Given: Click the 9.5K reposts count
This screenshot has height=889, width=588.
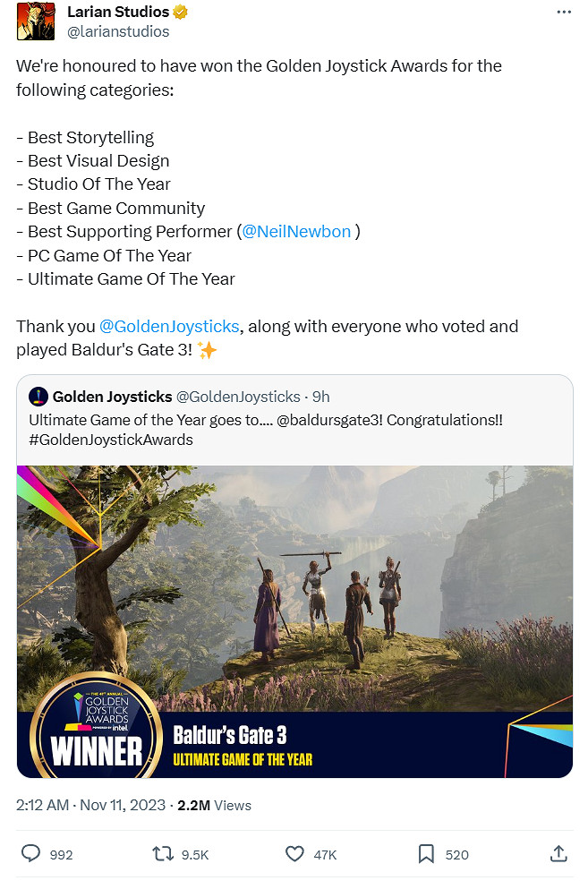Looking at the screenshot, I should tap(195, 854).
